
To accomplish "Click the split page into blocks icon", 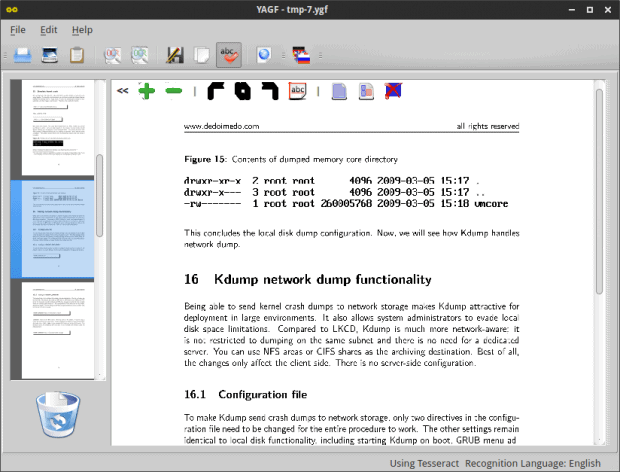I will coord(366,91).
